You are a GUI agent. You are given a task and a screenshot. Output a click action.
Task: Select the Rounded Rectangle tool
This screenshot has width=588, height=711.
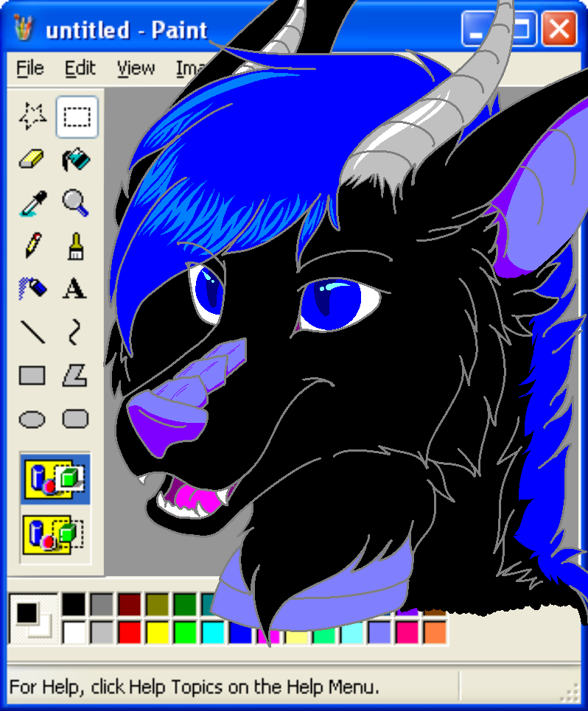tap(77, 419)
